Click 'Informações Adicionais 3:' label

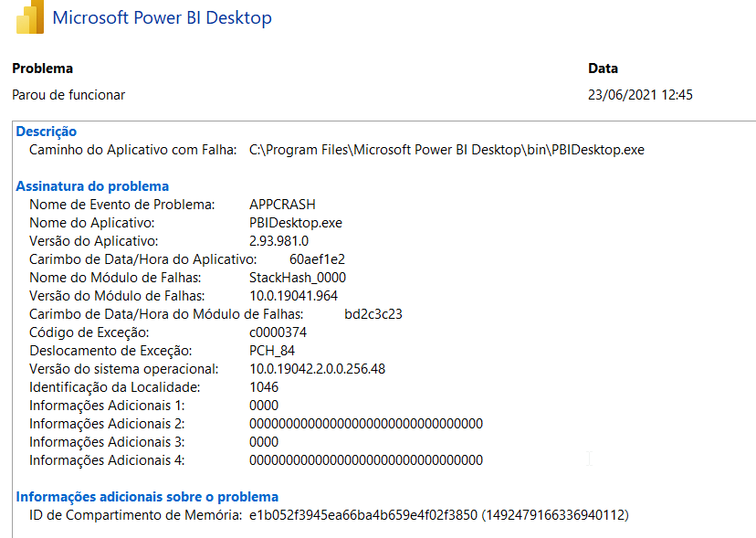click(107, 442)
